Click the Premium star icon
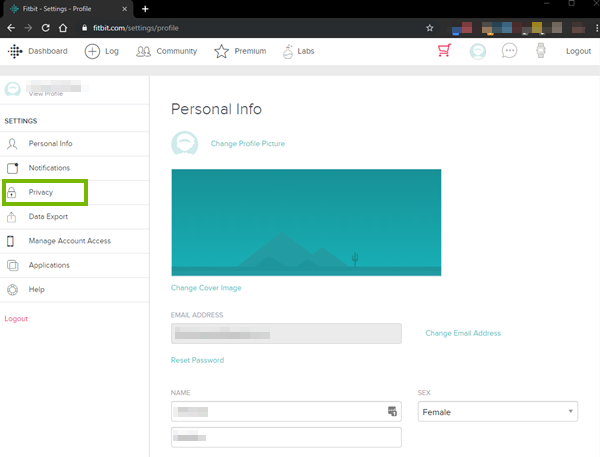Viewport: 600px width, 457px height. 221,51
